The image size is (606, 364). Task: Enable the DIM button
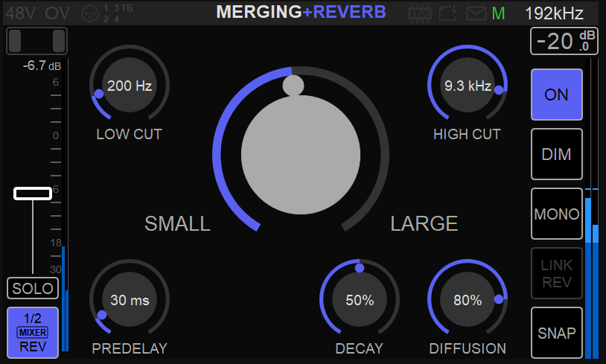(557, 154)
